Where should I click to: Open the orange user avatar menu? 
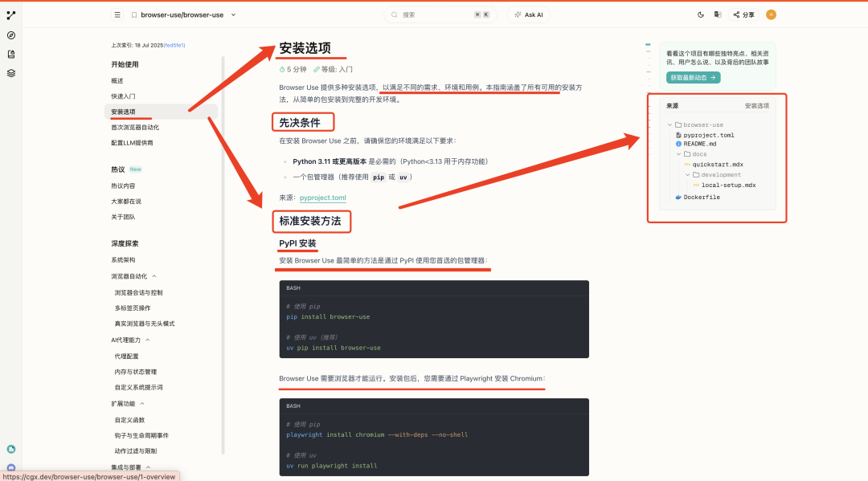coord(771,15)
